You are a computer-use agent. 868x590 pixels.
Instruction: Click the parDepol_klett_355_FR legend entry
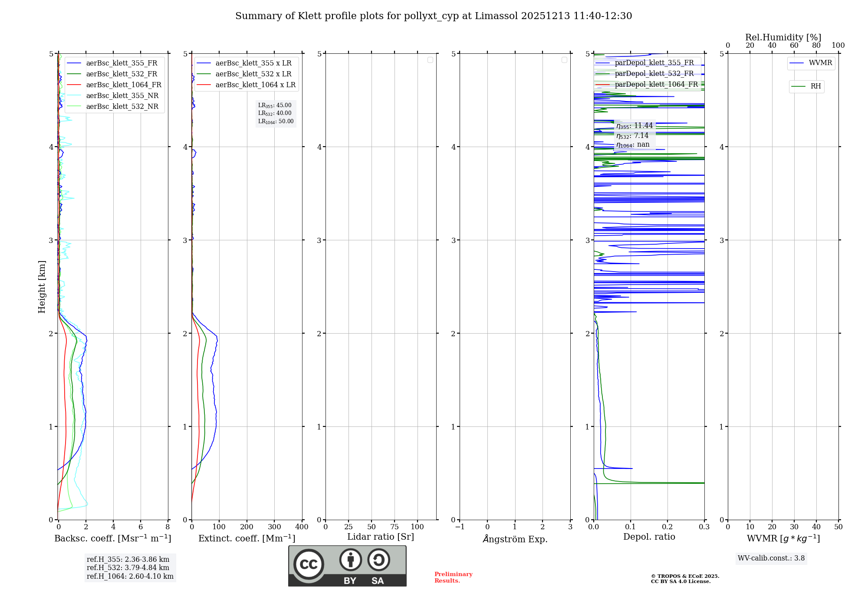click(x=654, y=63)
